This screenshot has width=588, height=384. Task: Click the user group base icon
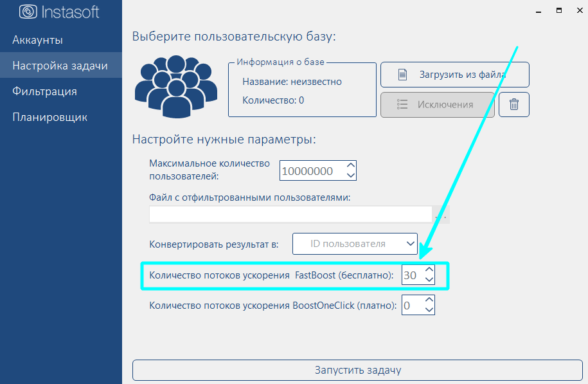coord(176,87)
